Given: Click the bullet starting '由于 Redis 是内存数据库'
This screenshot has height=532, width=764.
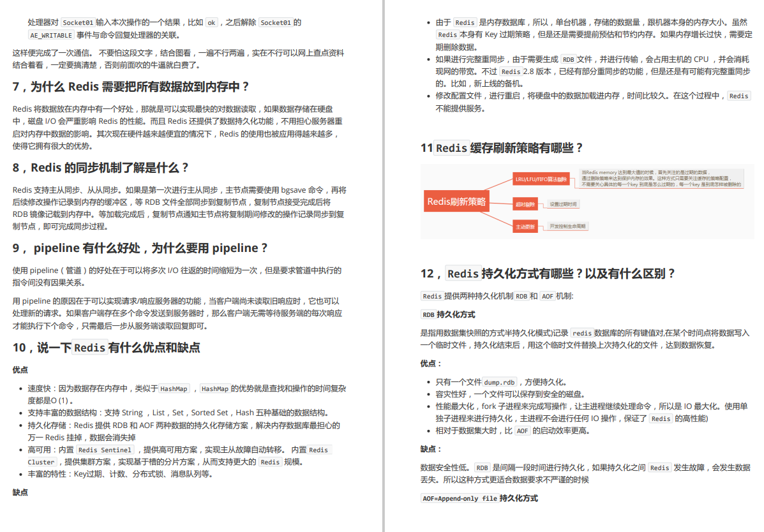Looking at the screenshot, I should (x=594, y=34).
